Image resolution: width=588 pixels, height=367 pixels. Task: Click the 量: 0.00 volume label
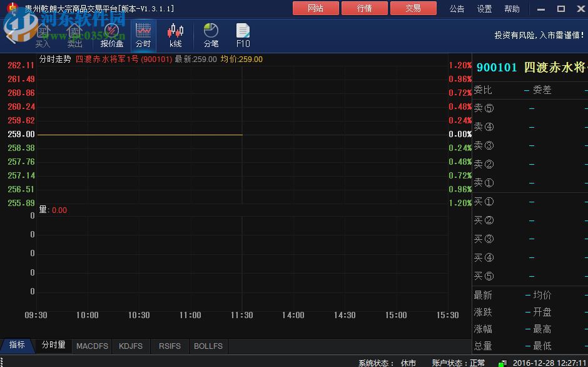point(53,210)
